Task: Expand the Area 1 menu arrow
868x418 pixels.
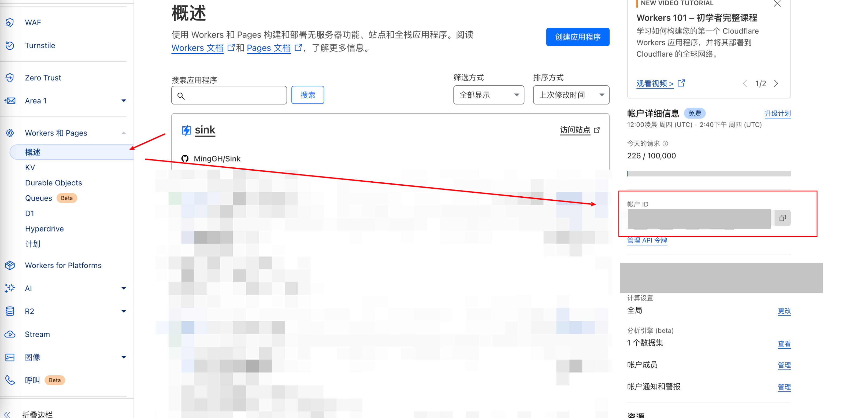Action: 124,101
